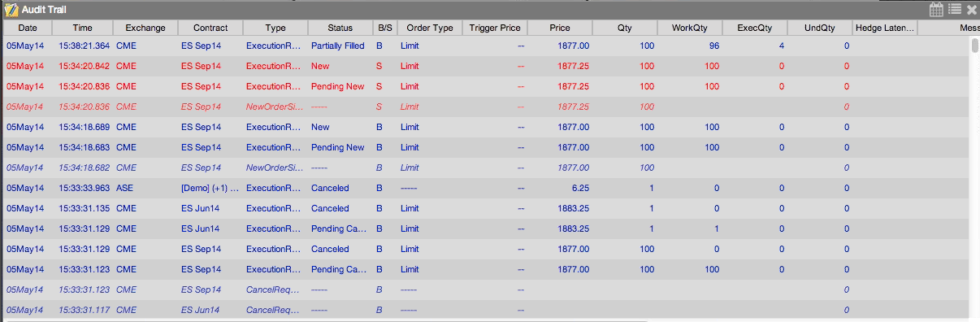The image size is (980, 322).
Task: Click the WorkQty column header
Action: click(690, 28)
